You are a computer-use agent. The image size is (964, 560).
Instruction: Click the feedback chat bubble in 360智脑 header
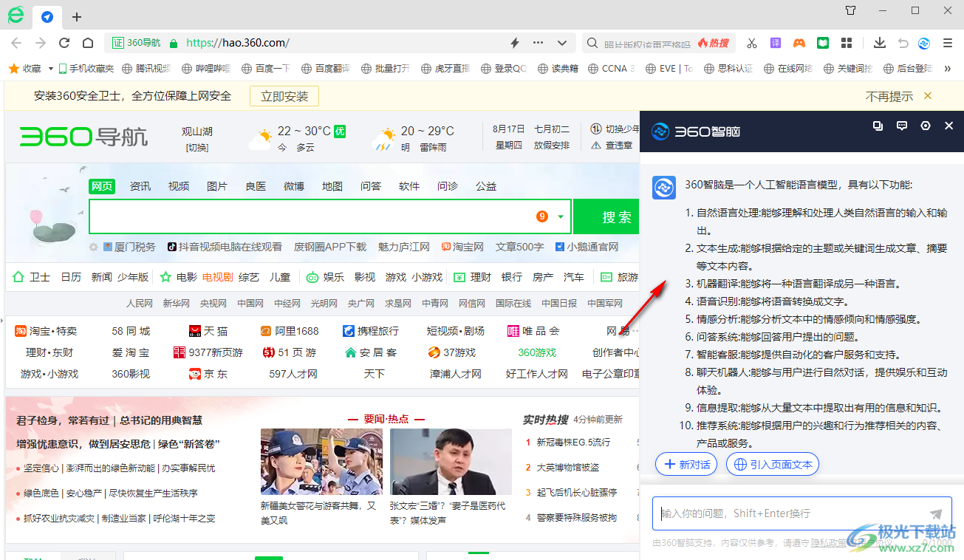(x=902, y=126)
